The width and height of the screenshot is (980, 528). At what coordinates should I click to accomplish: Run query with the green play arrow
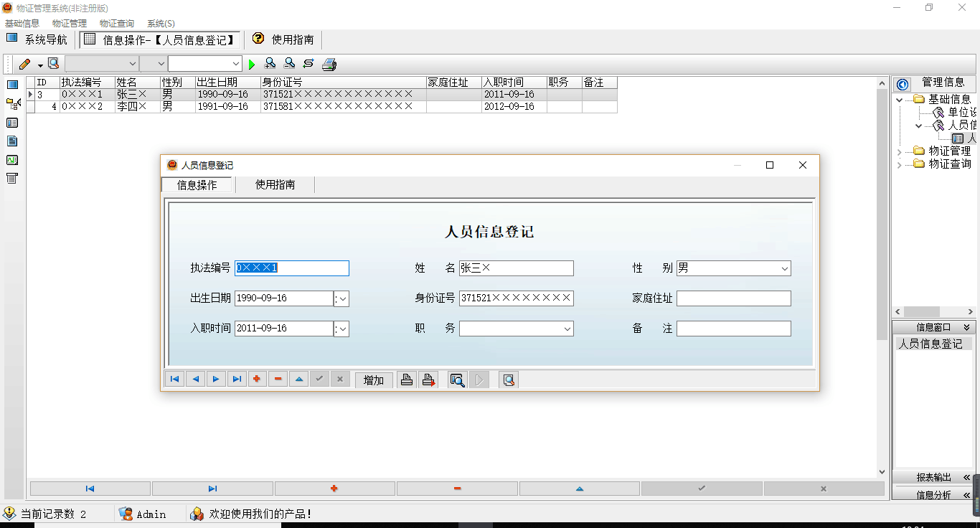(252, 65)
